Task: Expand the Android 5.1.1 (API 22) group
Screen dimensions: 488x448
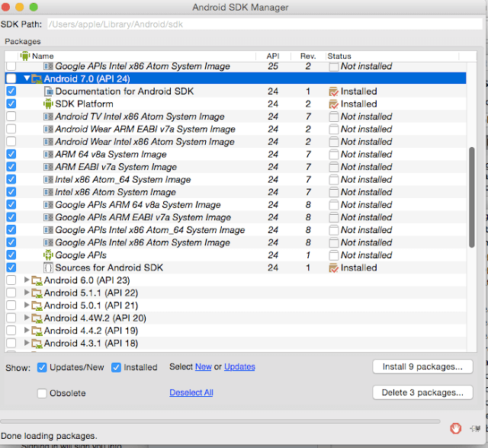Action: pos(27,293)
